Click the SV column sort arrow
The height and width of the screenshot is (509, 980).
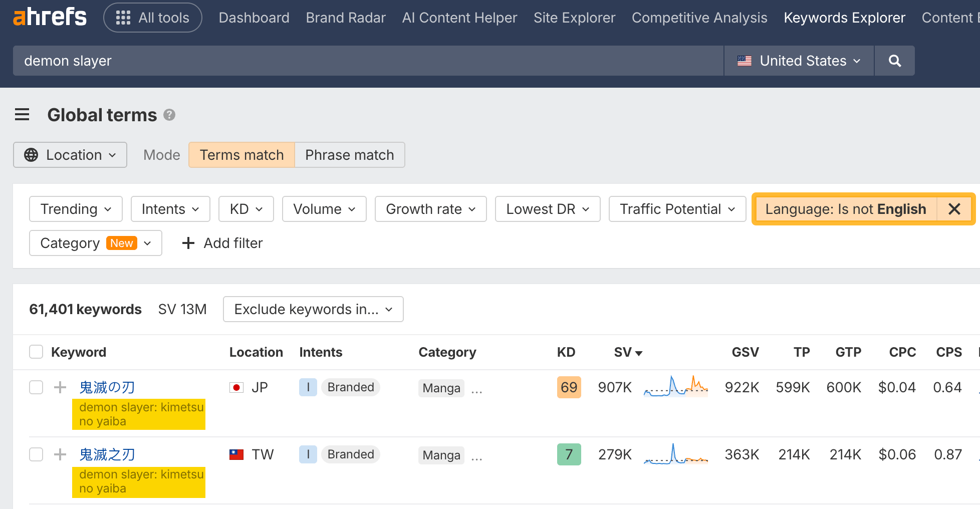coord(640,353)
